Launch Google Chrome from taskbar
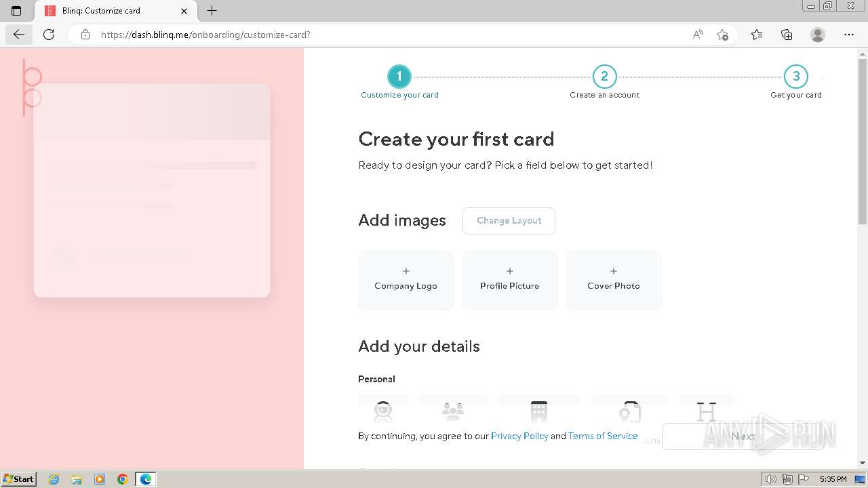This screenshot has height=488, width=868. [123, 479]
